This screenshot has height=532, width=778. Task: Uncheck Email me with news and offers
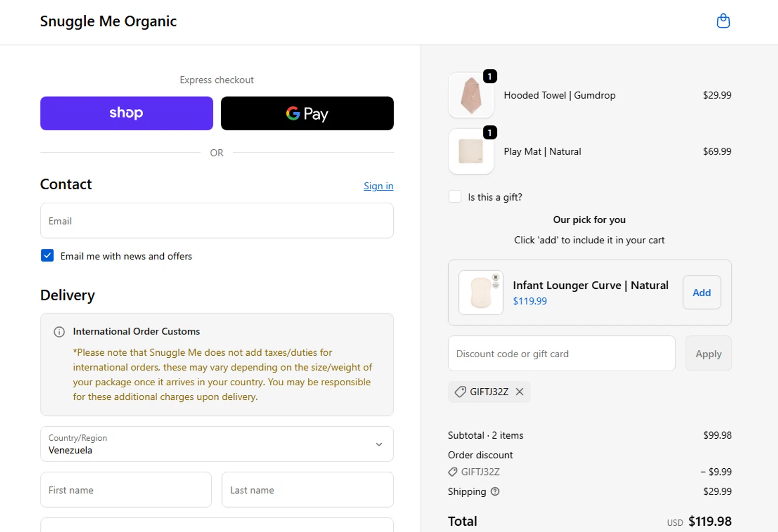pyautogui.click(x=47, y=256)
